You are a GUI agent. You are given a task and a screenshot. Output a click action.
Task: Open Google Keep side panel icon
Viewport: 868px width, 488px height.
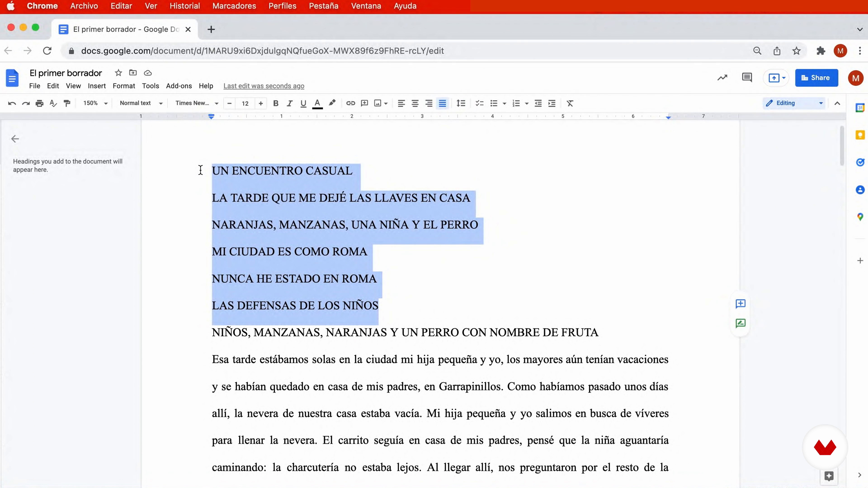point(860,135)
